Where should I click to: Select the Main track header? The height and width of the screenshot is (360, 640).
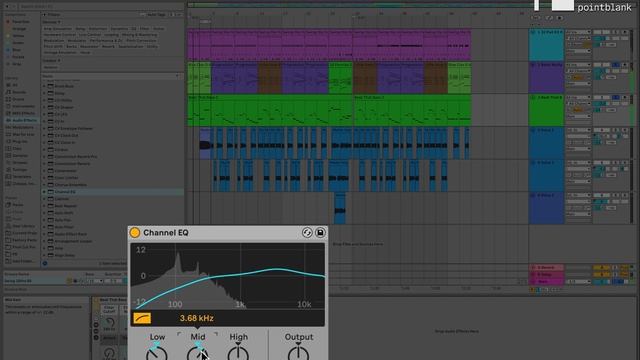pos(547,282)
